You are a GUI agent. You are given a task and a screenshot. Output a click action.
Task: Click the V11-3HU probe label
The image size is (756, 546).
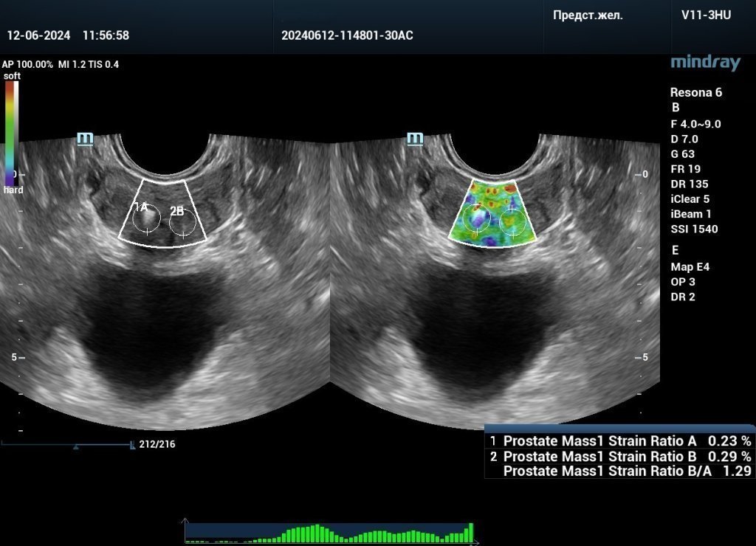706,15
